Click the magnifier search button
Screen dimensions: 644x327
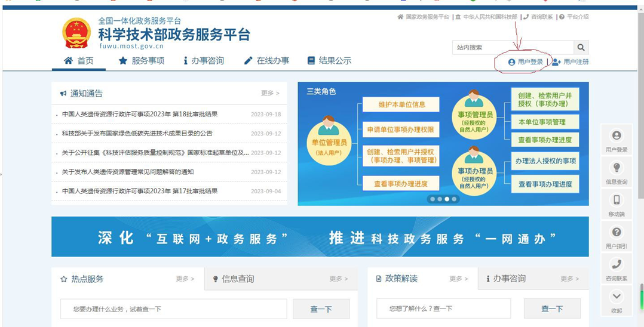(x=581, y=48)
